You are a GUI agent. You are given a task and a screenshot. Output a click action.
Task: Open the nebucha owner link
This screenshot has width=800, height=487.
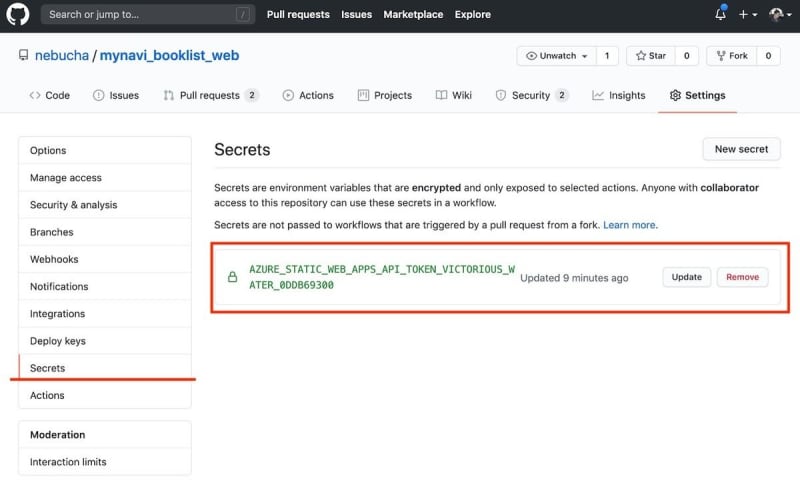point(62,55)
